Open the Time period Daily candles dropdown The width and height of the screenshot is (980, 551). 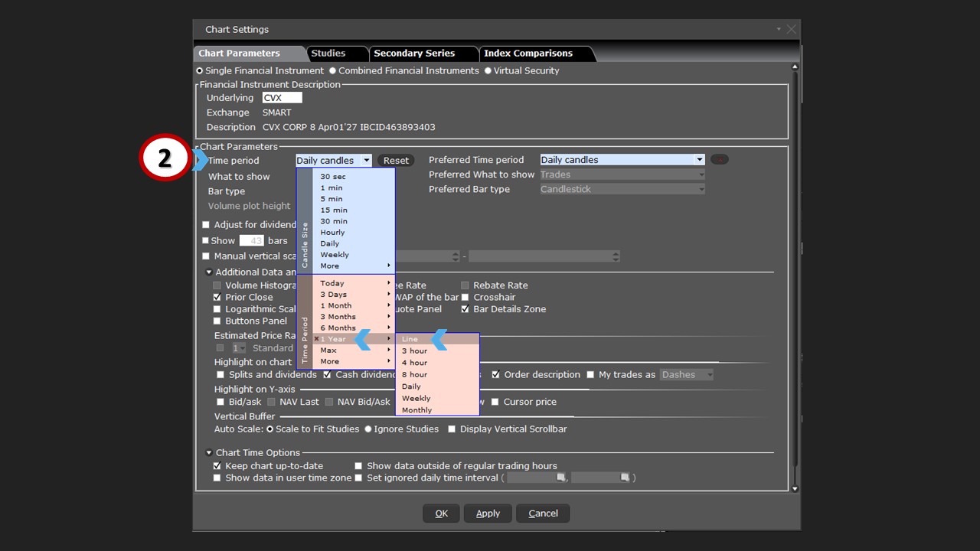tap(366, 161)
